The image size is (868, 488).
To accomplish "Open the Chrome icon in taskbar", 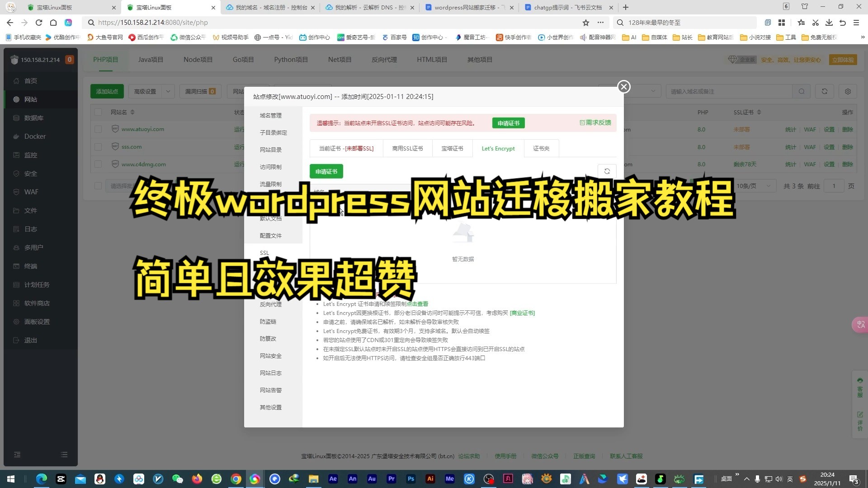I will 236,479.
